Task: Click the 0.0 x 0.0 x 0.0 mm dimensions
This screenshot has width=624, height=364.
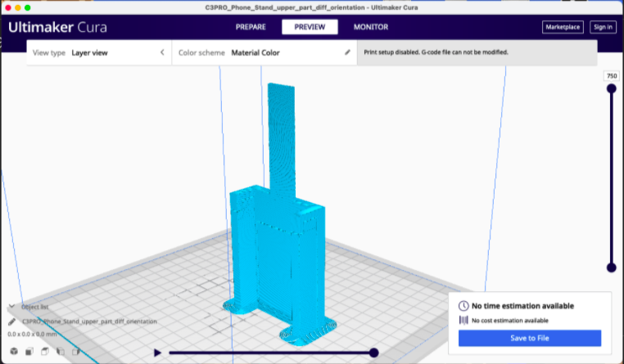Action: coord(32,335)
